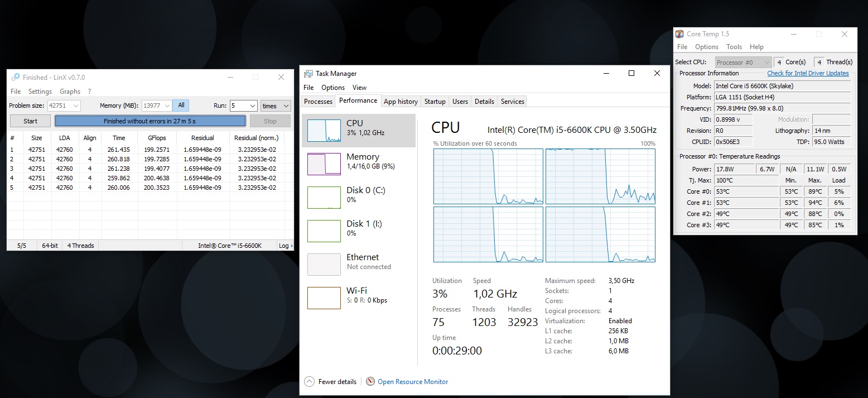Open Task Manager Options menu
The height and width of the screenshot is (398, 868).
[x=333, y=88]
